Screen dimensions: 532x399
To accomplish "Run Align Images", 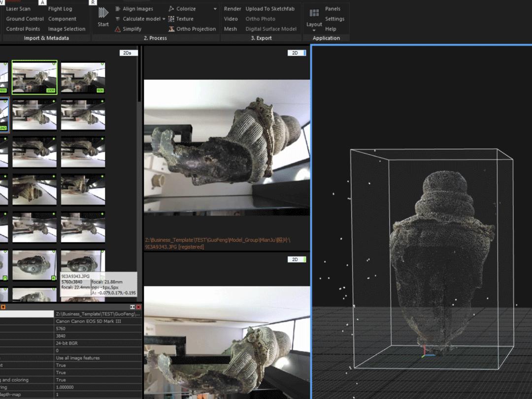I will 134,9.
